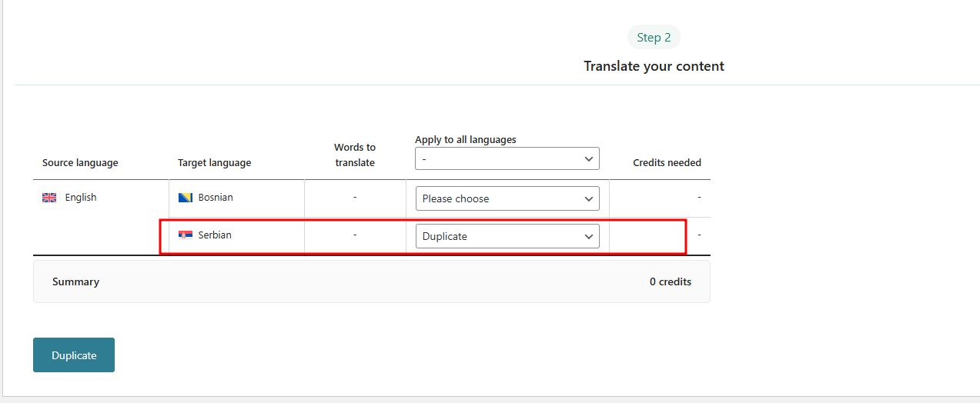Click the '0 credits' total
The width and height of the screenshot is (980, 403).
click(670, 282)
